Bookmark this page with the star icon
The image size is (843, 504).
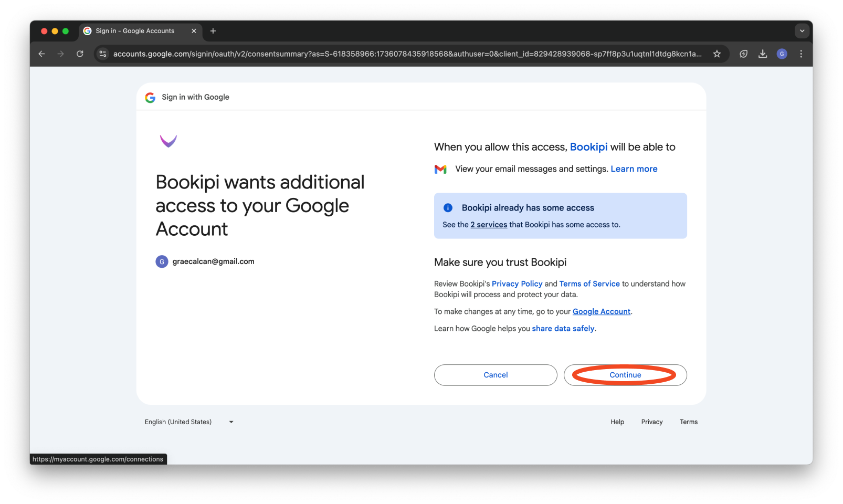(x=716, y=54)
